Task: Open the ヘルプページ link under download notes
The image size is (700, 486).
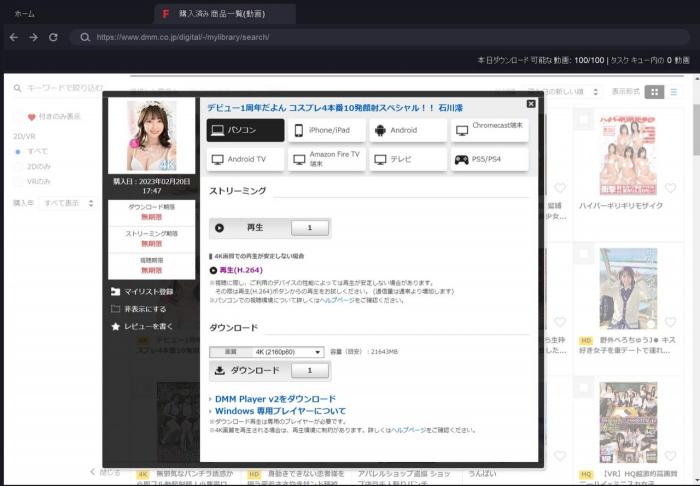Action: click(x=408, y=430)
